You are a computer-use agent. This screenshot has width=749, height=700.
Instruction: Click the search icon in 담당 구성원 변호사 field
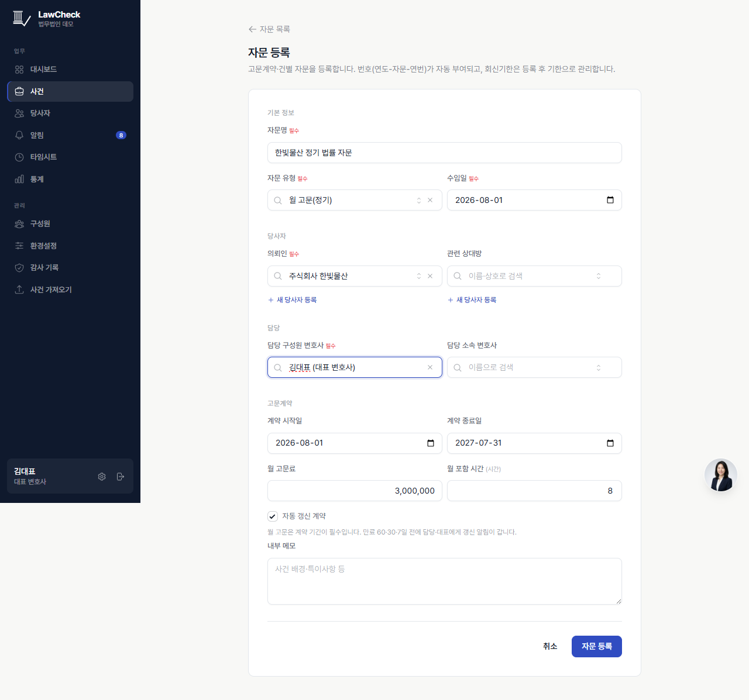pos(278,367)
